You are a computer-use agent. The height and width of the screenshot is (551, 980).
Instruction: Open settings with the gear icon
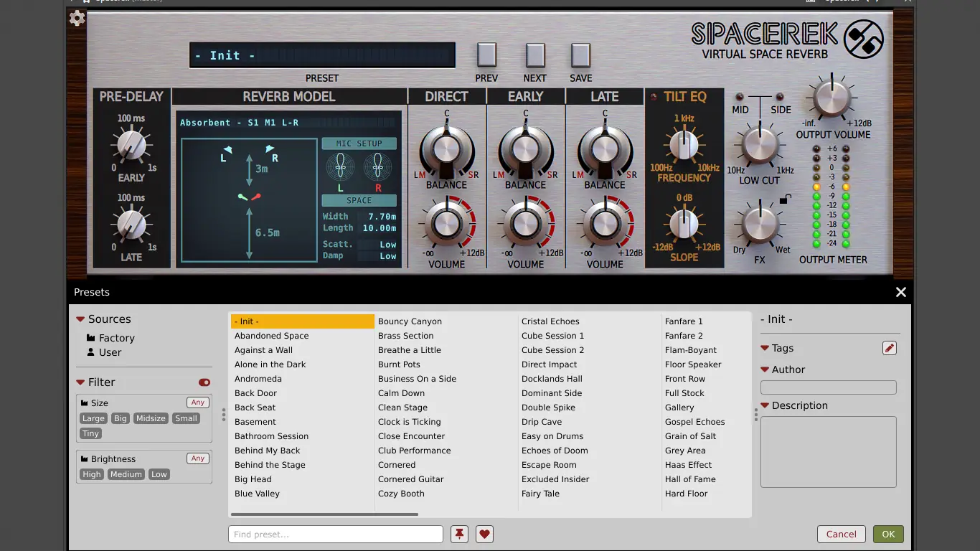(x=77, y=19)
